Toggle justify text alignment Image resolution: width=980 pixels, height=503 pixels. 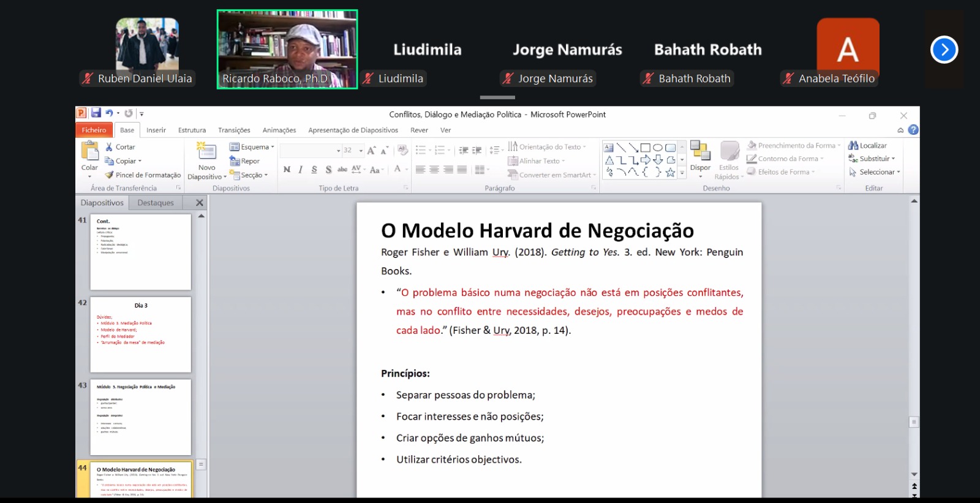462,170
